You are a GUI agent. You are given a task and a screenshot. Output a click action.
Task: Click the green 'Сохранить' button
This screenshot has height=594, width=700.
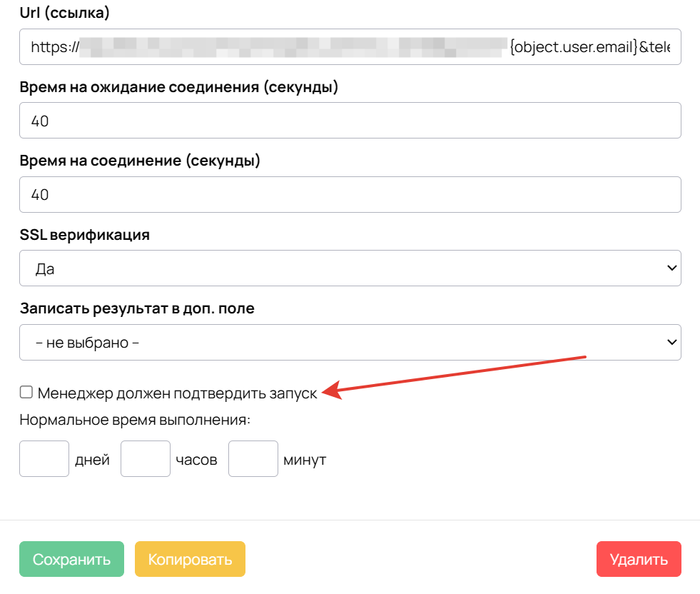point(71,559)
